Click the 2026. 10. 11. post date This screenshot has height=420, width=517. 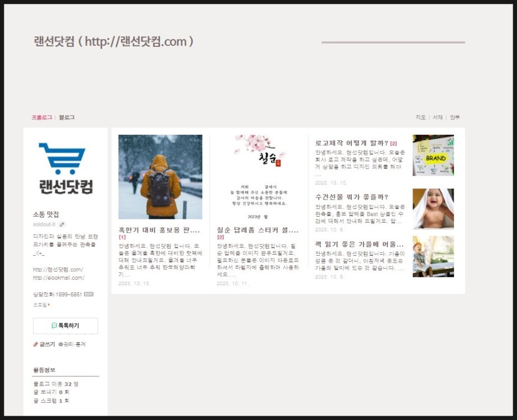point(233,283)
